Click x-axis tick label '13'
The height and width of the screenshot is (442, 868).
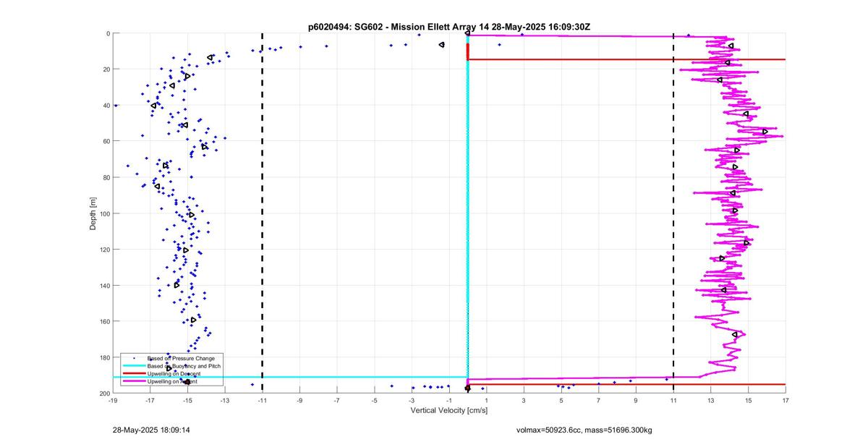(x=711, y=400)
